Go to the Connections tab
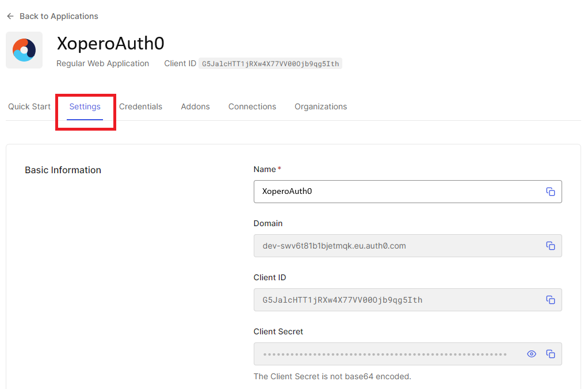 [x=252, y=106]
